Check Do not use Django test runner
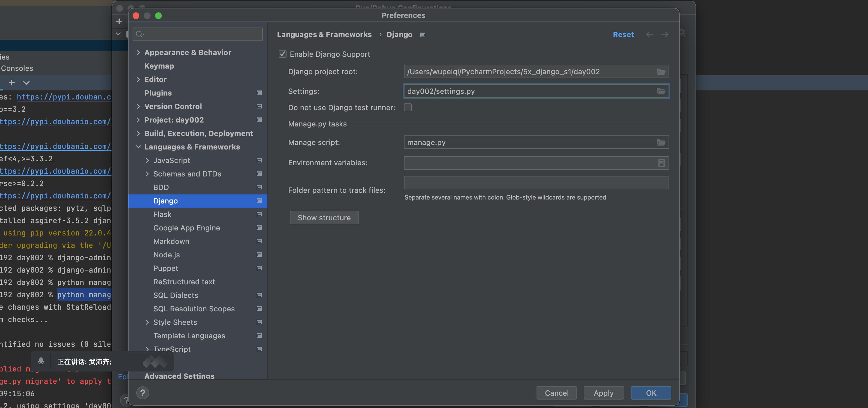 click(x=408, y=108)
